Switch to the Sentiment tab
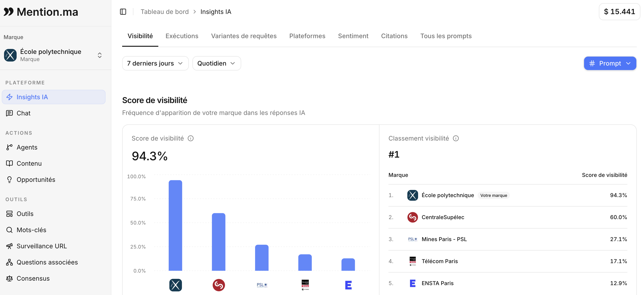This screenshot has height=295, width=644. coord(353,36)
